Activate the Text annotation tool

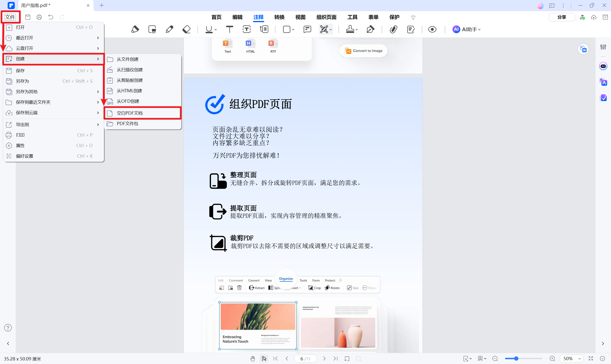pos(229,29)
